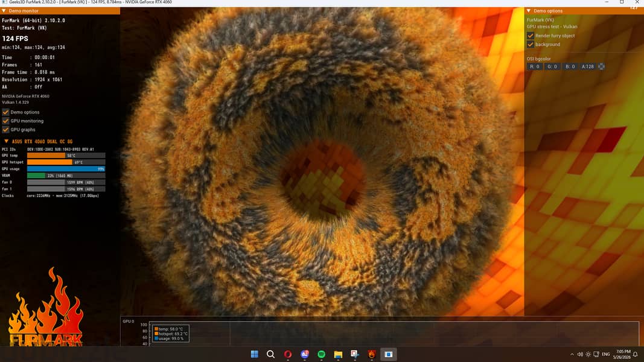The image size is (644, 362).
Task: Uncheck the GPU graphs checkbox
Action: coord(6,129)
